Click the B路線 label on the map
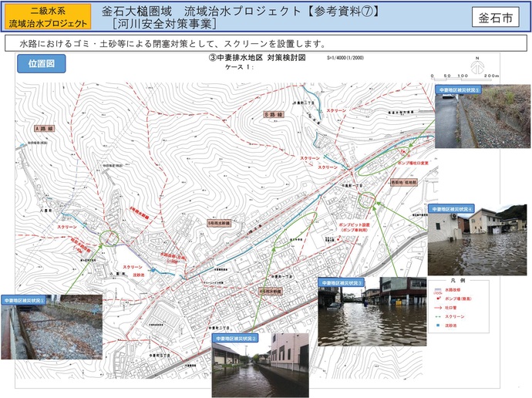Screen dimensions: 532x398 274,113
